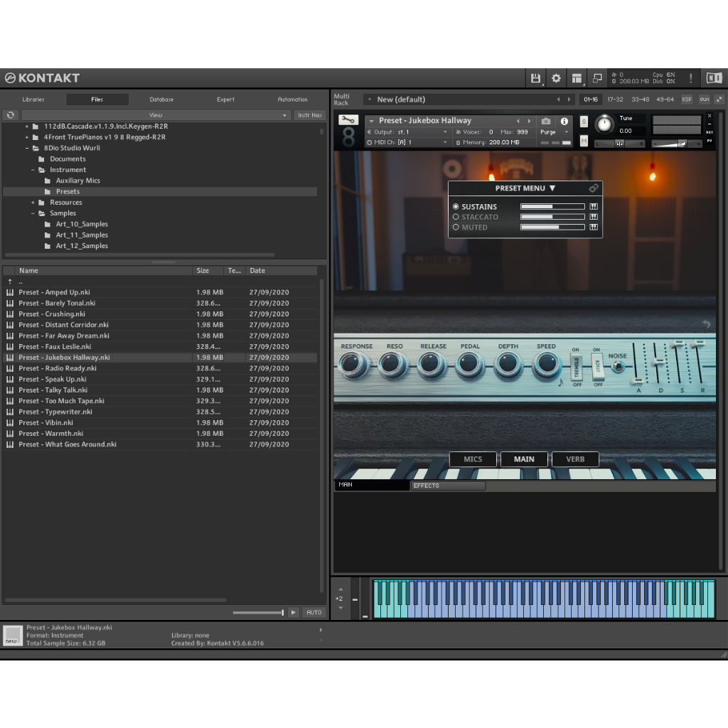Open the MIDI Ch dropdown
The height and width of the screenshot is (728, 728).
(407, 142)
